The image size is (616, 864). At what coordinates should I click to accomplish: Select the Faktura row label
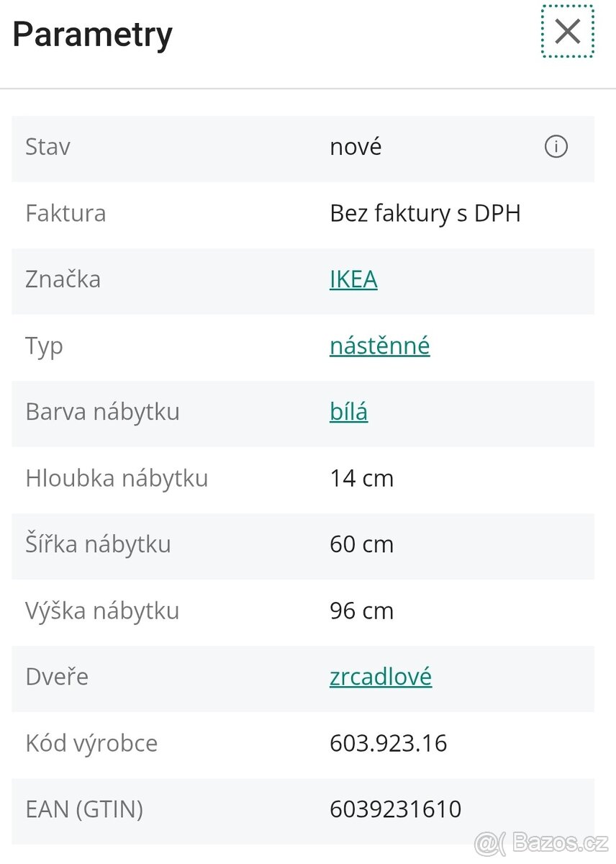tap(65, 213)
